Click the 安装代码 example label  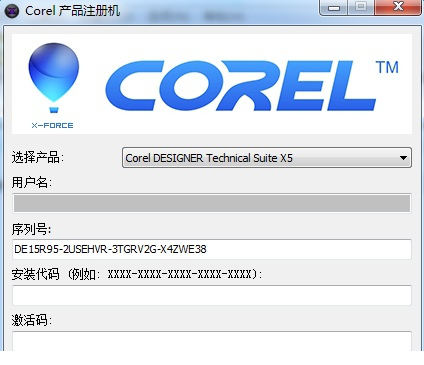137,274
